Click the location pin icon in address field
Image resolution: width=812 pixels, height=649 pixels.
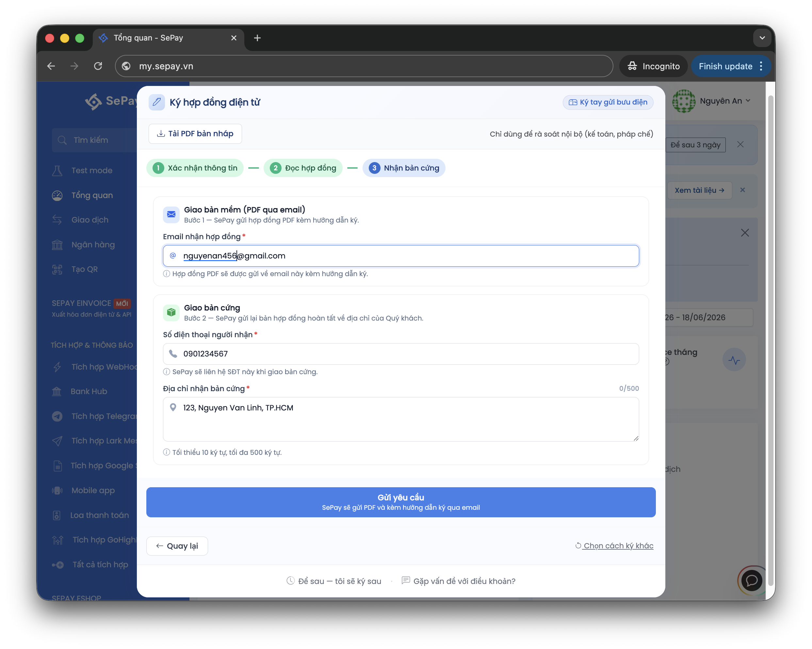pos(173,408)
